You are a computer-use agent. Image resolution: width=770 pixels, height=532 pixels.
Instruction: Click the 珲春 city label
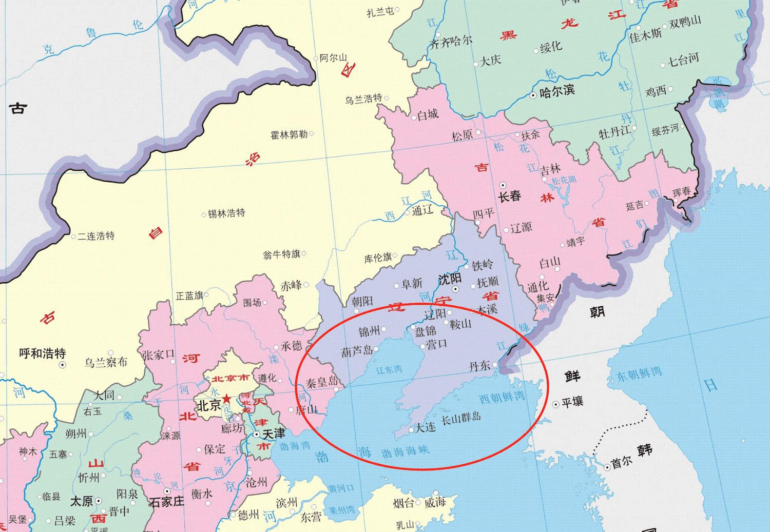(x=682, y=192)
